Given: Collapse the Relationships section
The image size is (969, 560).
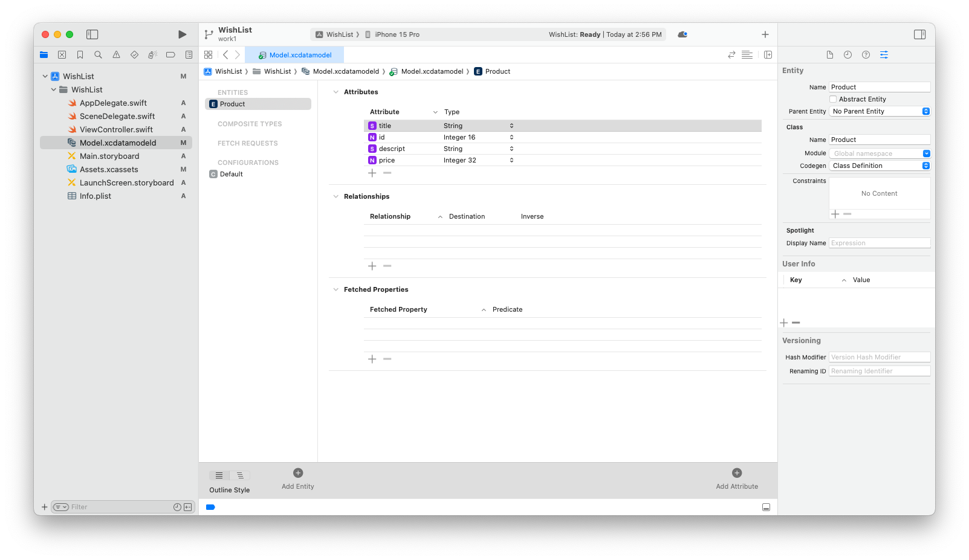Looking at the screenshot, I should pyautogui.click(x=336, y=197).
